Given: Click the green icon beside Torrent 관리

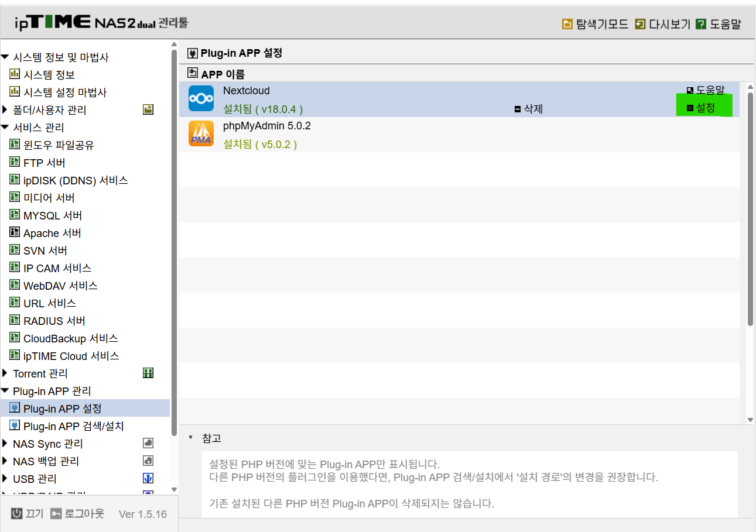Looking at the screenshot, I should pos(148,373).
